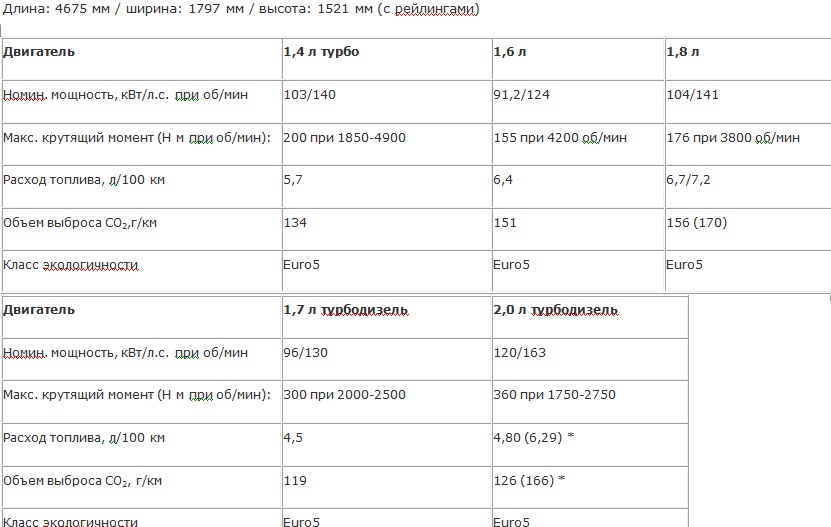This screenshot has height=527, width=831.
Task: Click 'Двигатель' label in the second table
Action: click(39, 310)
